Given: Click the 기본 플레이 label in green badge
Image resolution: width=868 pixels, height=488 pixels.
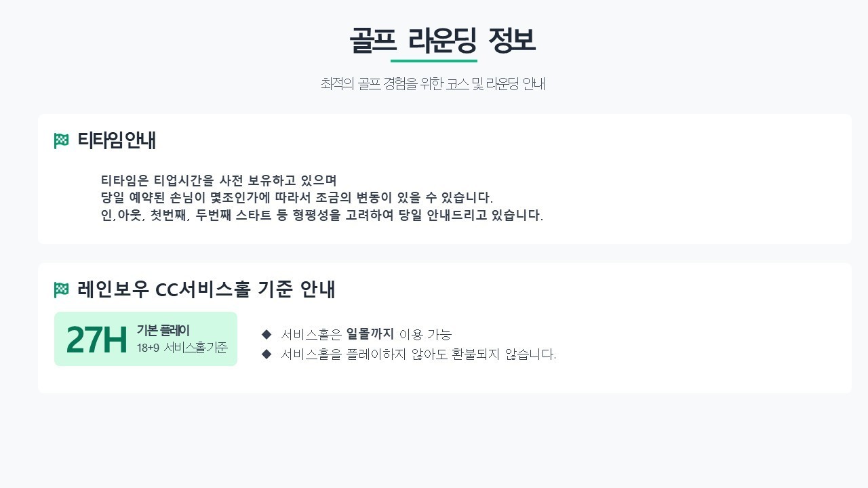Looking at the screenshot, I should 163,331.
